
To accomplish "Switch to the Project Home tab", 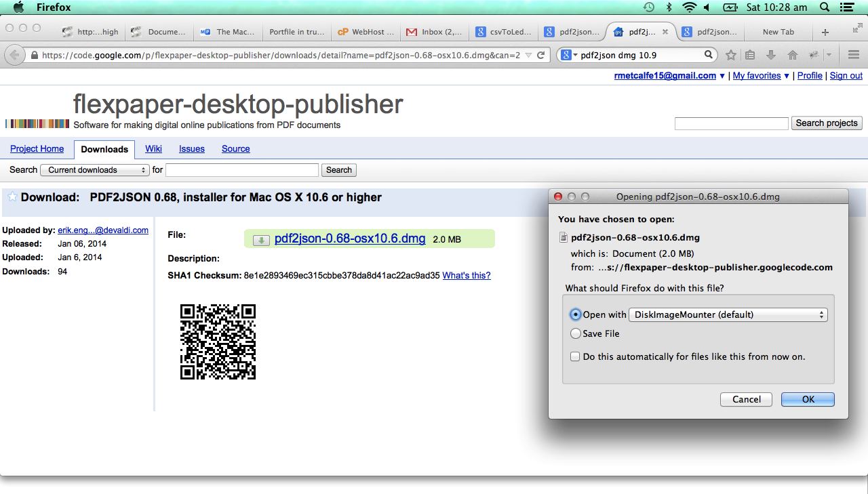I will pos(37,149).
